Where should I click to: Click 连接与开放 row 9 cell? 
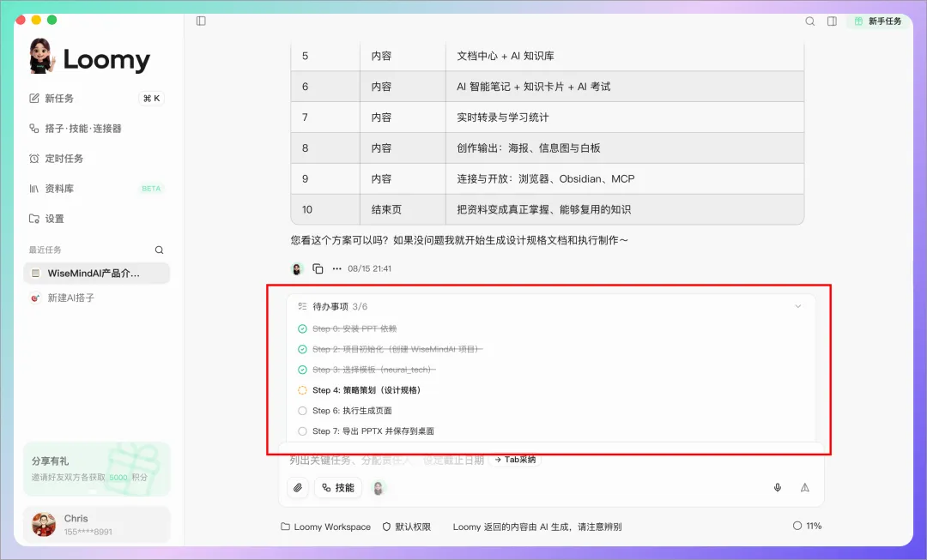point(624,179)
